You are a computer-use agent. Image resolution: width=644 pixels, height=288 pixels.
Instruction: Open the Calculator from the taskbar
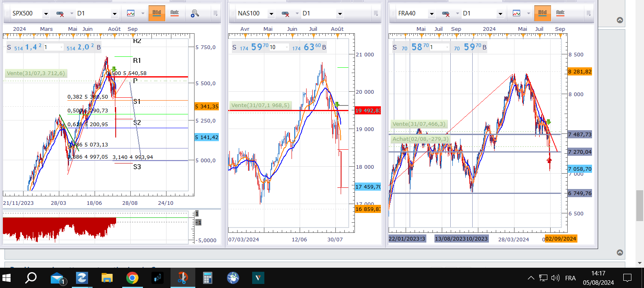pyautogui.click(x=207, y=278)
